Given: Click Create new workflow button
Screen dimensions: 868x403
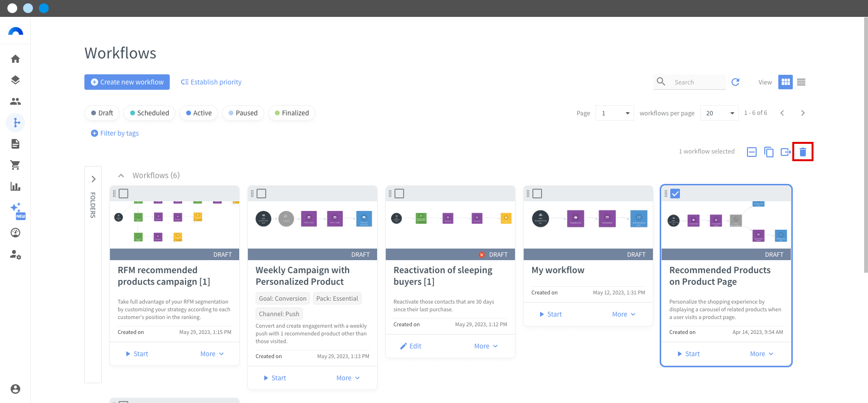Looking at the screenshot, I should coord(127,82).
